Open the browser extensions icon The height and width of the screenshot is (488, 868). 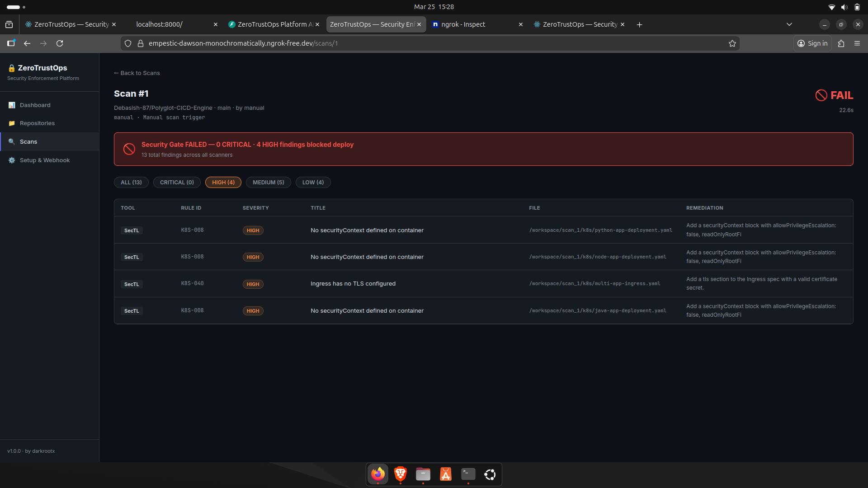click(x=841, y=43)
